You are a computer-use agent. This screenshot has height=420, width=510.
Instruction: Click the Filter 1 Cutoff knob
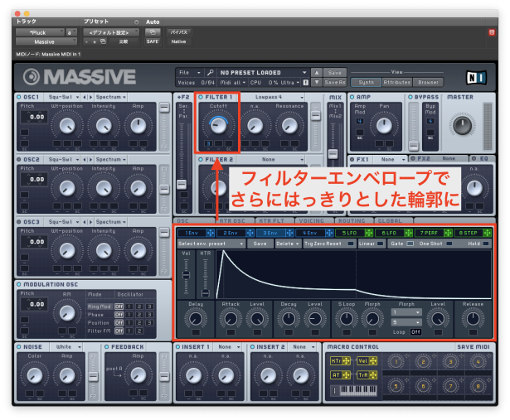(218, 124)
